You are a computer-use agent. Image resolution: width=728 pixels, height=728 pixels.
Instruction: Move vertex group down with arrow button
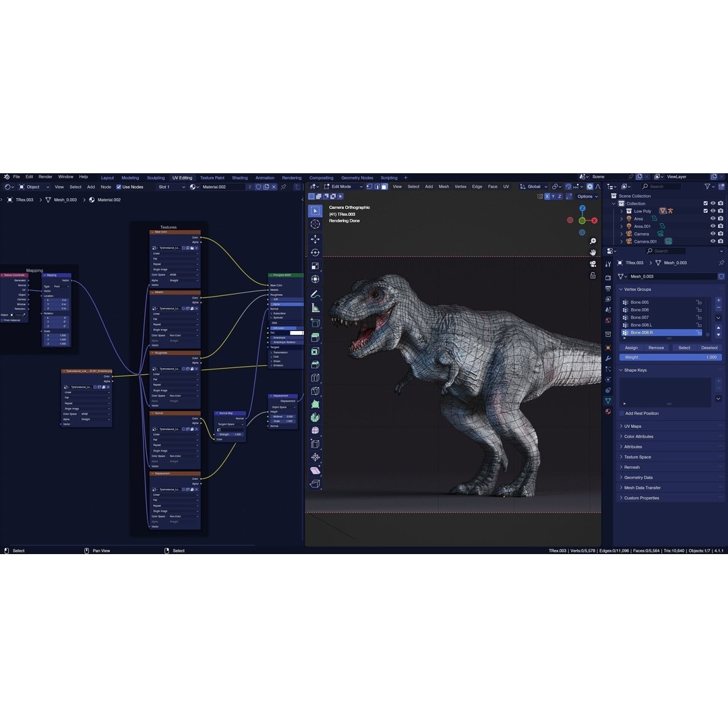(x=719, y=335)
